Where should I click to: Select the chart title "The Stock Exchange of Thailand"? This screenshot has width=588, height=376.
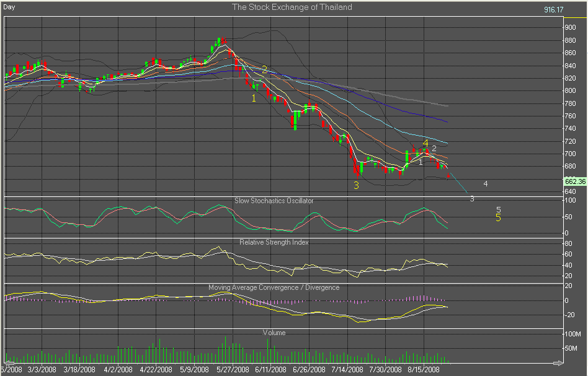(x=292, y=7)
